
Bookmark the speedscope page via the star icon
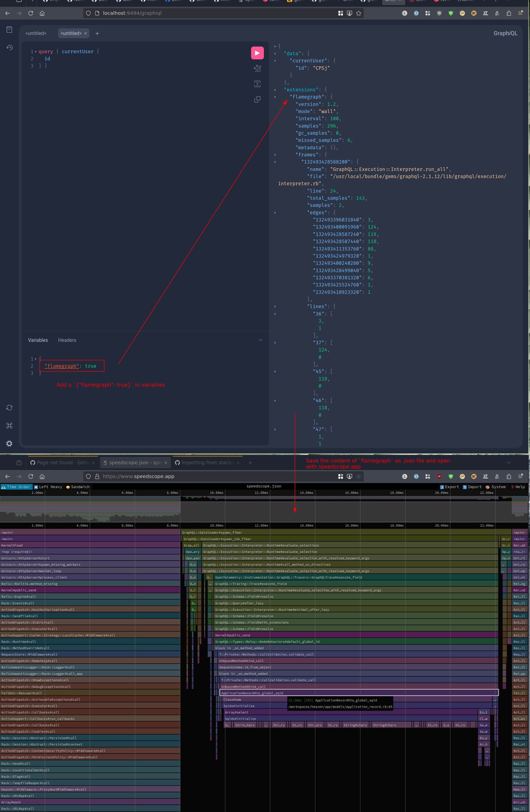359,476
